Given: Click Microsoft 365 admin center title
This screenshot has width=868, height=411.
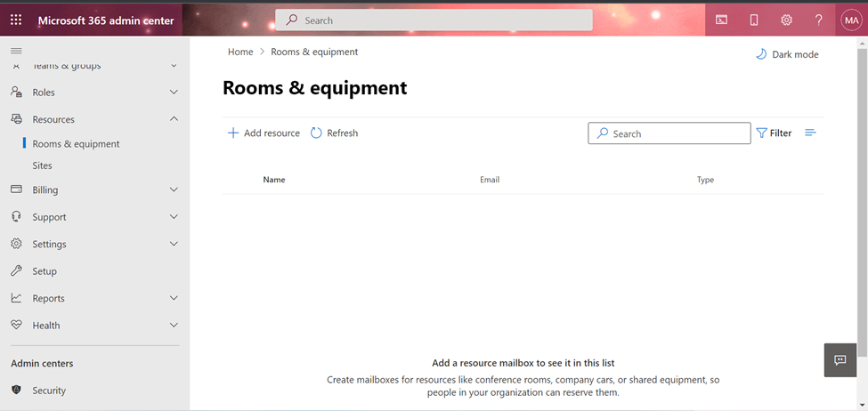Looking at the screenshot, I should [x=106, y=20].
